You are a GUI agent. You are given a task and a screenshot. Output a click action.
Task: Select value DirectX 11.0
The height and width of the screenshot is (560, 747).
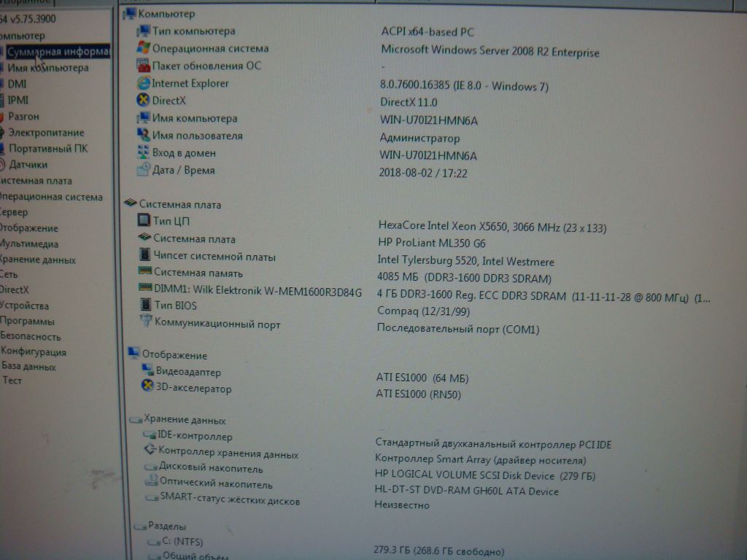409,102
